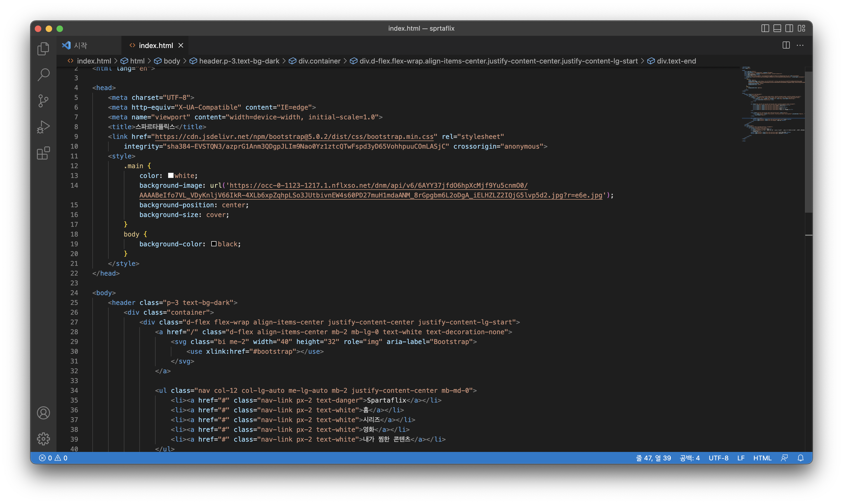Open the Search view icon
Viewport: 843px width, 504px height.
(x=43, y=74)
